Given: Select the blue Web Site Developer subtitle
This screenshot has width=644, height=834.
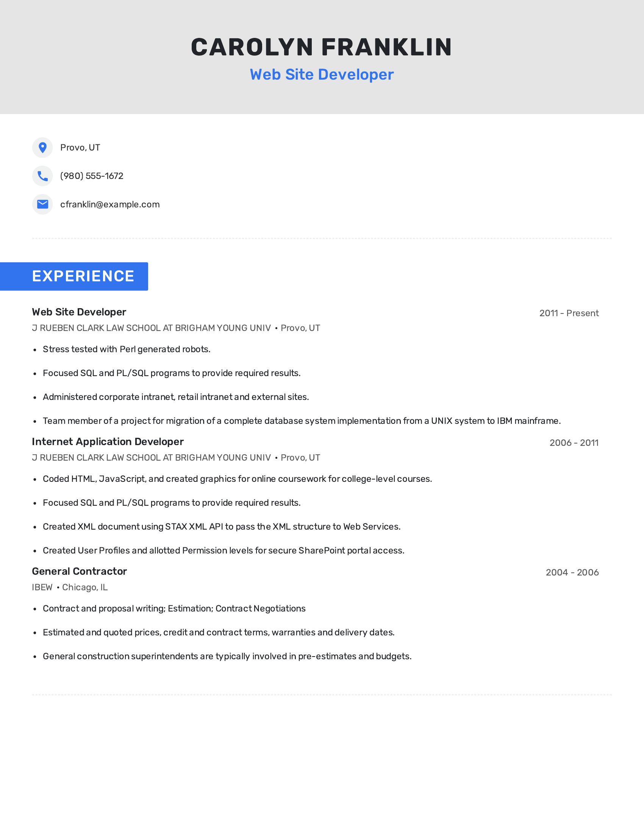Looking at the screenshot, I should 322,74.
